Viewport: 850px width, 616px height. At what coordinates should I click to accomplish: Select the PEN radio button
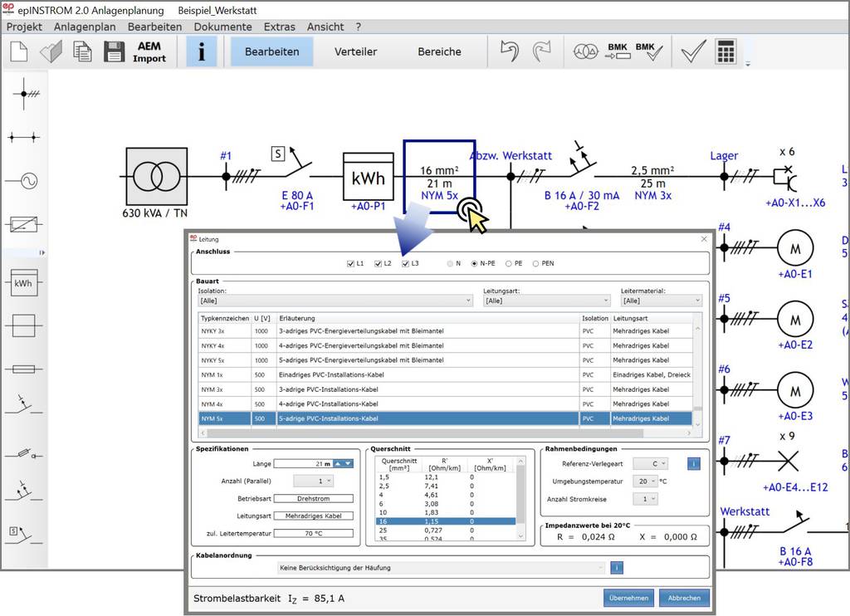tap(535, 263)
